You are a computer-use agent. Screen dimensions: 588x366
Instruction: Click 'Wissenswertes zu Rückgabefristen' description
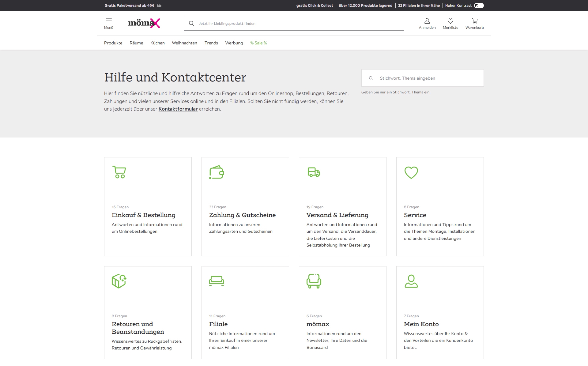147,345
